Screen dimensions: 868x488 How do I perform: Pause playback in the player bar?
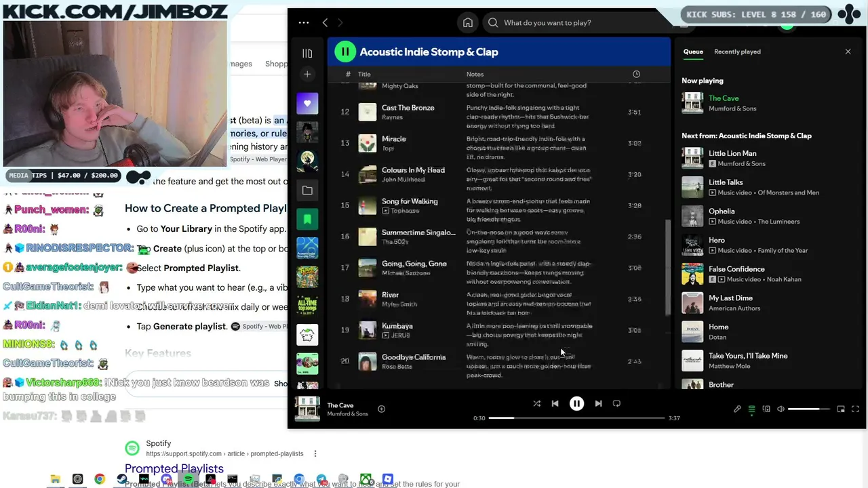click(576, 403)
